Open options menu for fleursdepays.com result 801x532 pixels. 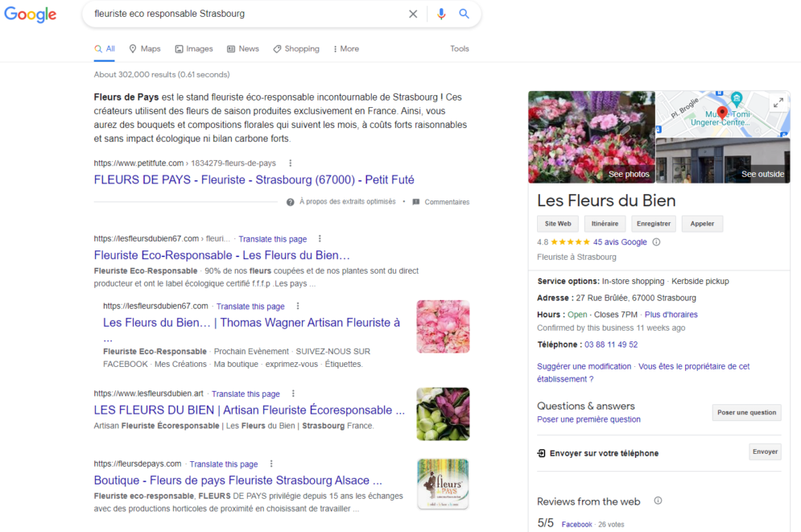pos(271,464)
